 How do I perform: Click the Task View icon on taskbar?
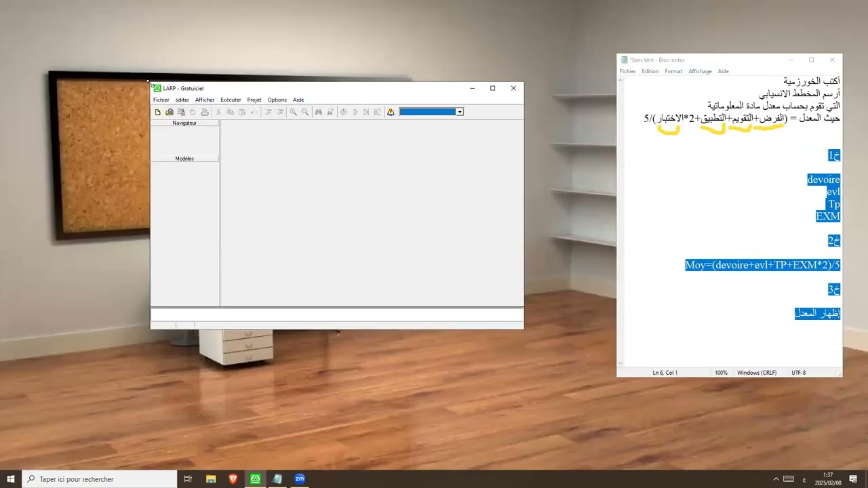189,479
